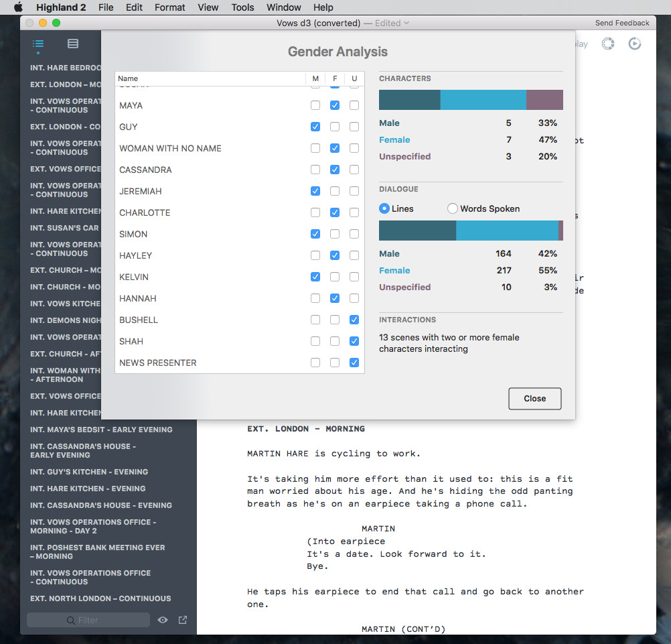Toggle navigator visibility eye icon
Viewport: 671px width, 644px height.
pos(163,620)
